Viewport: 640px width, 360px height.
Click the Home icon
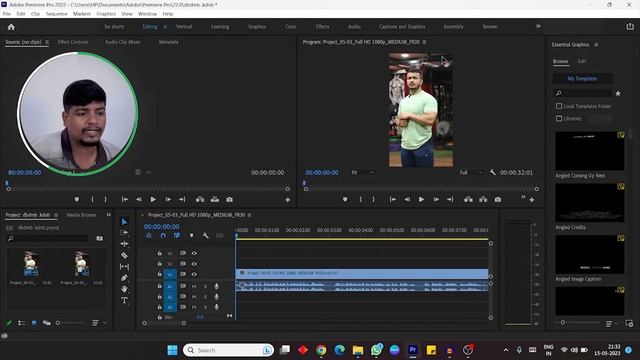pyautogui.click(x=11, y=27)
